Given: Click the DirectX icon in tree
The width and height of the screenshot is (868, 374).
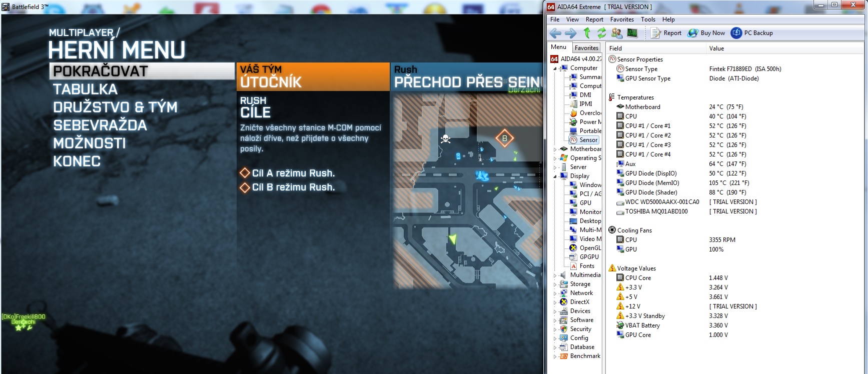Looking at the screenshot, I should point(564,302).
